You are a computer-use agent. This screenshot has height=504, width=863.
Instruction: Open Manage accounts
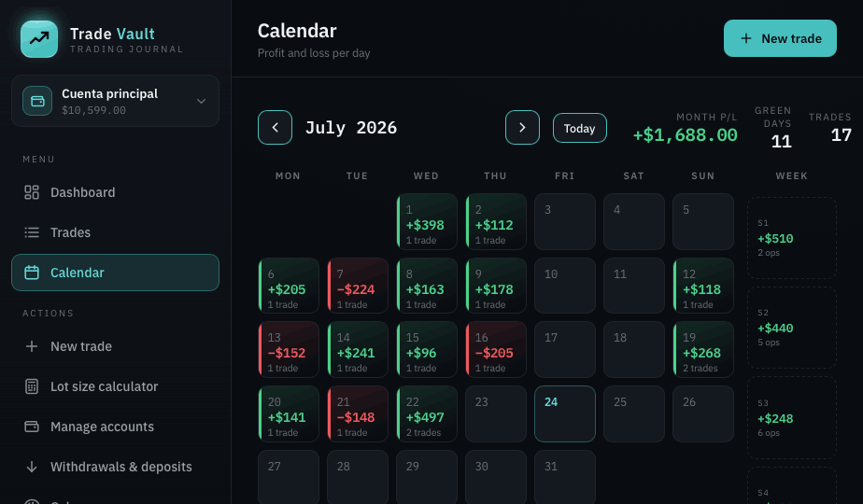pos(115,427)
